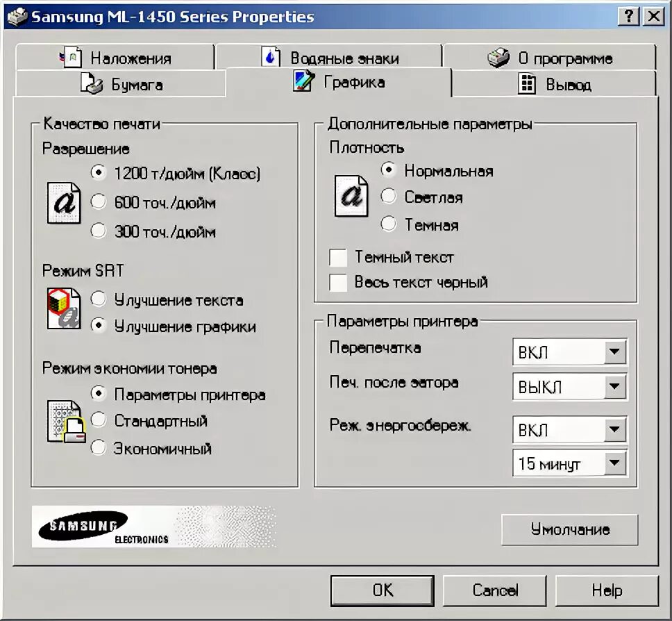Click the output layout icon on the Вывод tab
Viewport: 672px width, 621px height.
tap(527, 83)
